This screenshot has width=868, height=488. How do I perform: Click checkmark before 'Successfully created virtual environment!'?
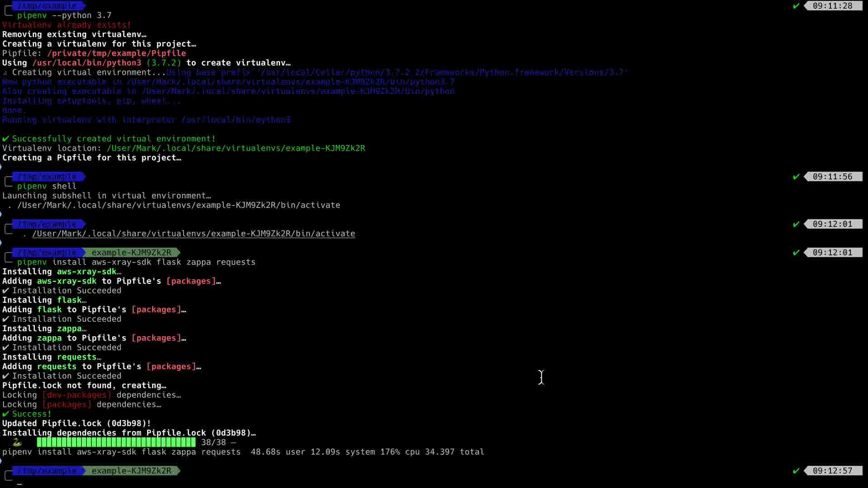point(5,139)
